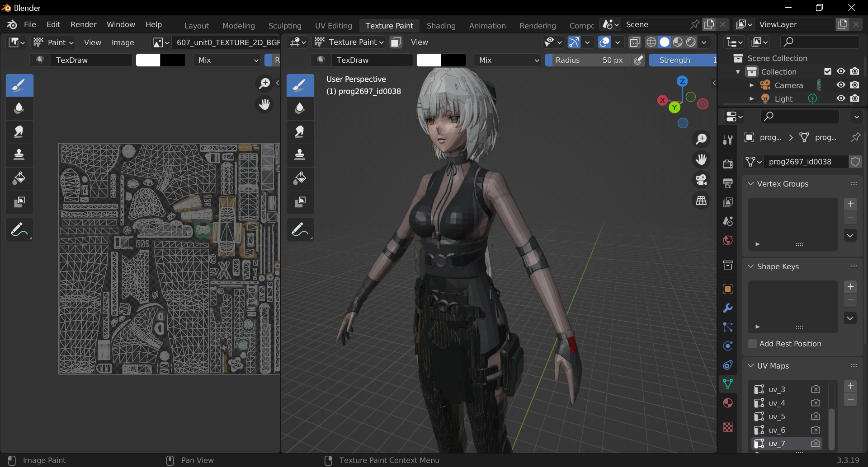This screenshot has width=868, height=467.
Task: Click the zoom magnifier in the image editor
Action: pos(264,83)
